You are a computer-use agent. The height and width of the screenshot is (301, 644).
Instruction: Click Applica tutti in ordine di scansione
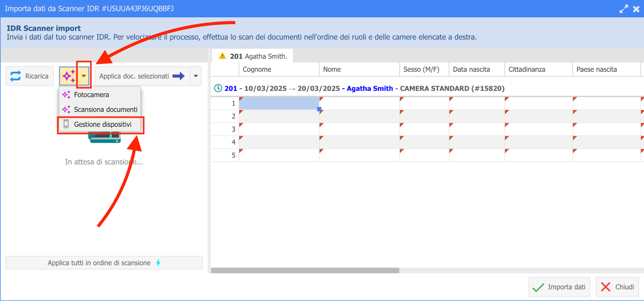[99, 263]
